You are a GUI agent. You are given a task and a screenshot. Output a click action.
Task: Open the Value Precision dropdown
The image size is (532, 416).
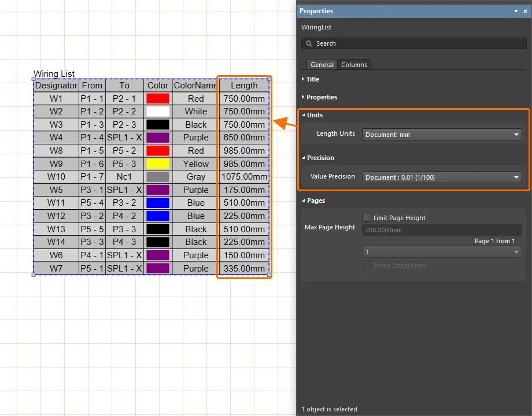pyautogui.click(x=442, y=177)
